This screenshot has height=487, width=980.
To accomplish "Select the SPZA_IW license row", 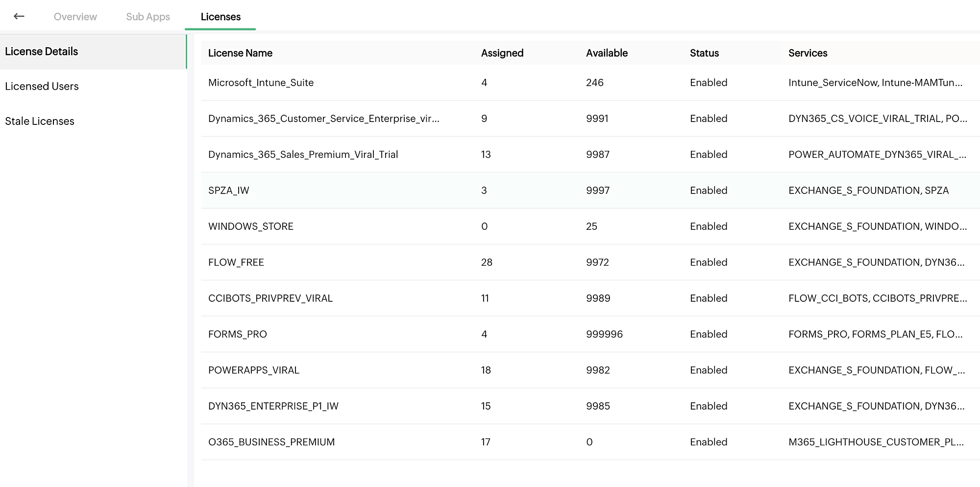I will 229,191.
